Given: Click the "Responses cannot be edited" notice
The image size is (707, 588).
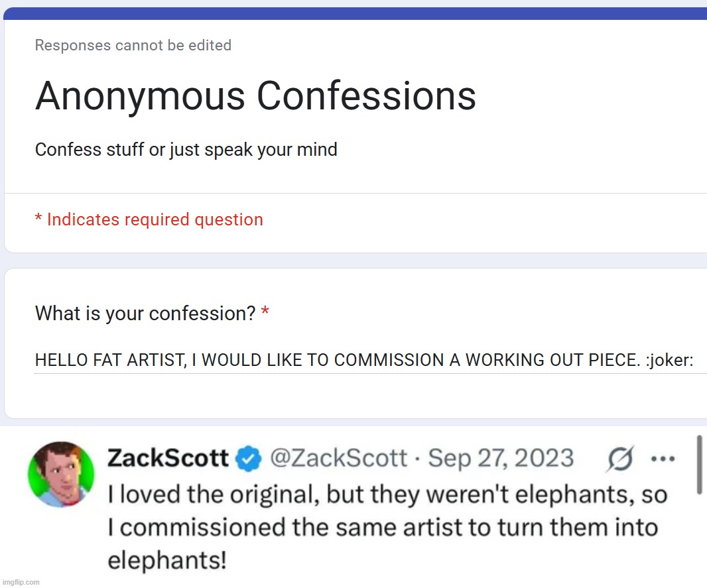Looking at the screenshot, I should [133, 46].
